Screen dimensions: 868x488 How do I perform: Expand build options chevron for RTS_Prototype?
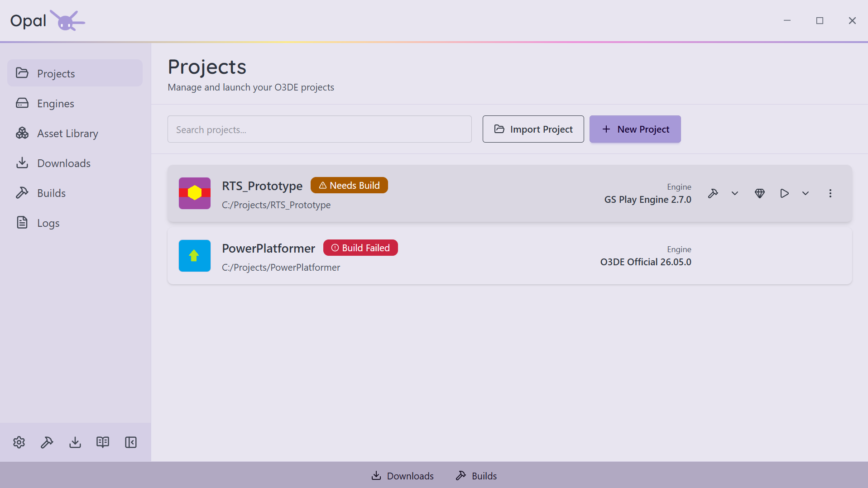point(735,193)
